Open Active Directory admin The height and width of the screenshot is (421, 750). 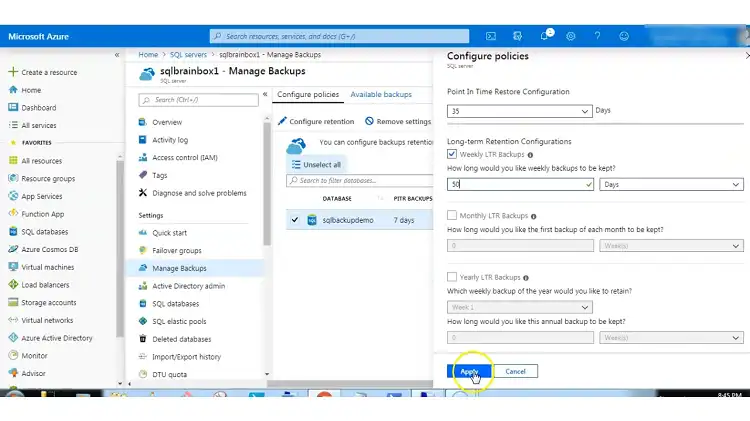coord(182,286)
